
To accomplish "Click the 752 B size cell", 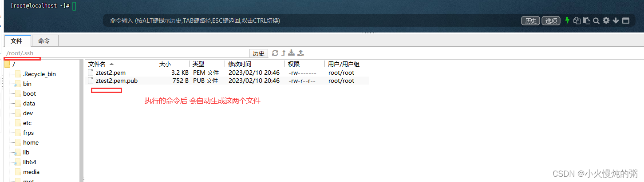I will click(x=181, y=81).
